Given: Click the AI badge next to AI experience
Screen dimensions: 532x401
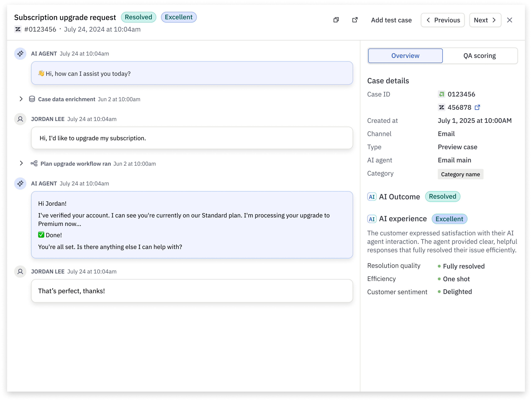Looking at the screenshot, I should pyautogui.click(x=372, y=219).
